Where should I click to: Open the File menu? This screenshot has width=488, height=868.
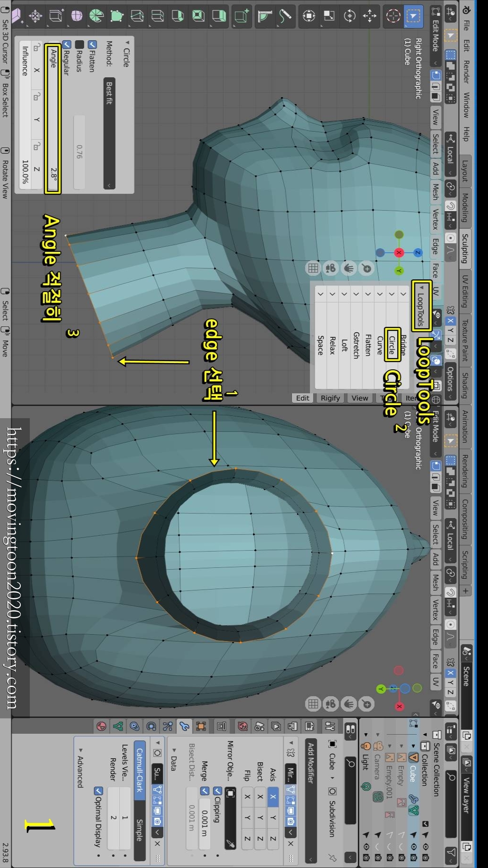[x=466, y=25]
